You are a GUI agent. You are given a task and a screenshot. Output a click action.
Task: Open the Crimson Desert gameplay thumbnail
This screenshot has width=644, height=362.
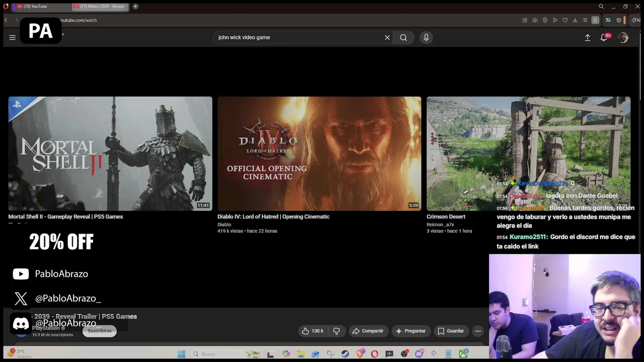pos(528,153)
